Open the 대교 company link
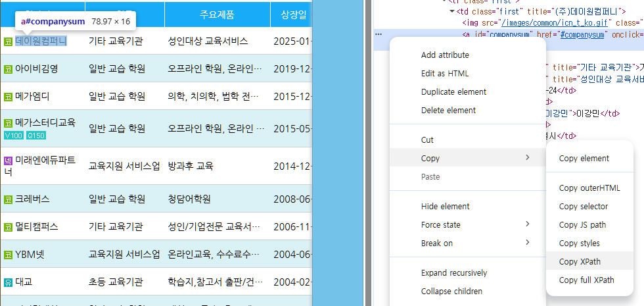This screenshot has width=644, height=306. pos(24,282)
